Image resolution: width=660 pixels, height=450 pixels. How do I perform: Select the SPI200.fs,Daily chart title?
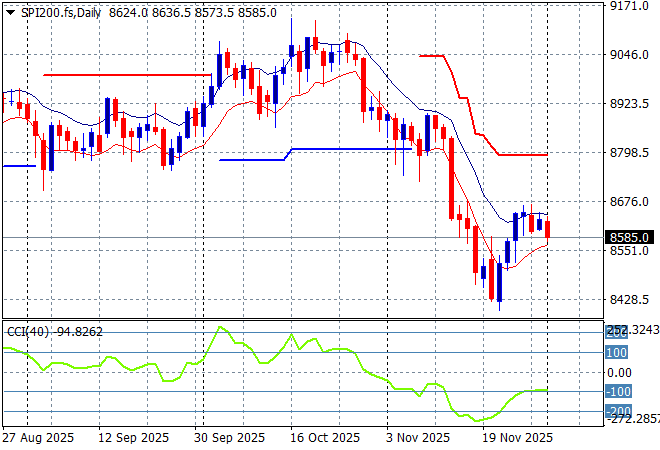(61, 13)
